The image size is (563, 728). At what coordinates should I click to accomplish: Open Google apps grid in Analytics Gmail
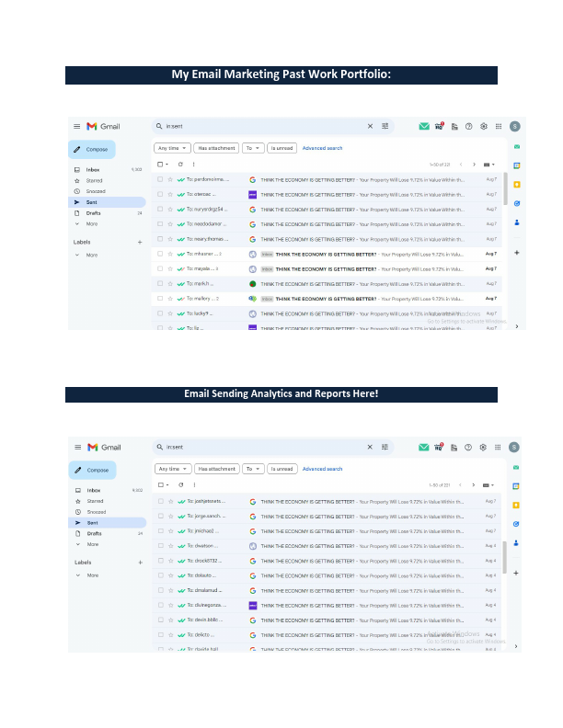498,447
